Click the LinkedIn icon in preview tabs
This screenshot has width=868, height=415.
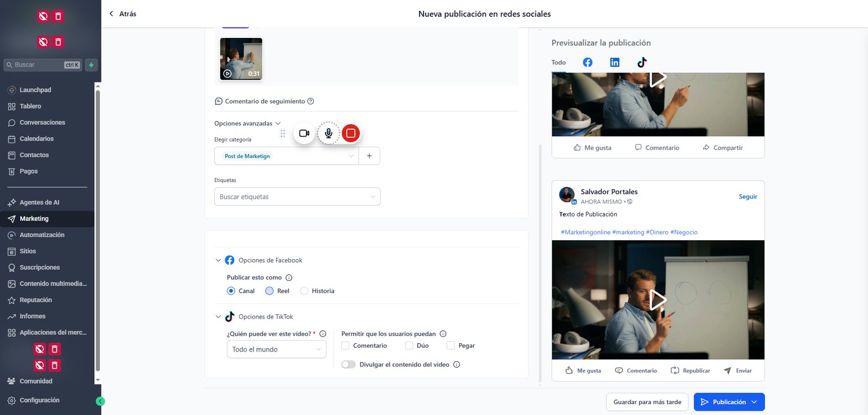(x=615, y=62)
